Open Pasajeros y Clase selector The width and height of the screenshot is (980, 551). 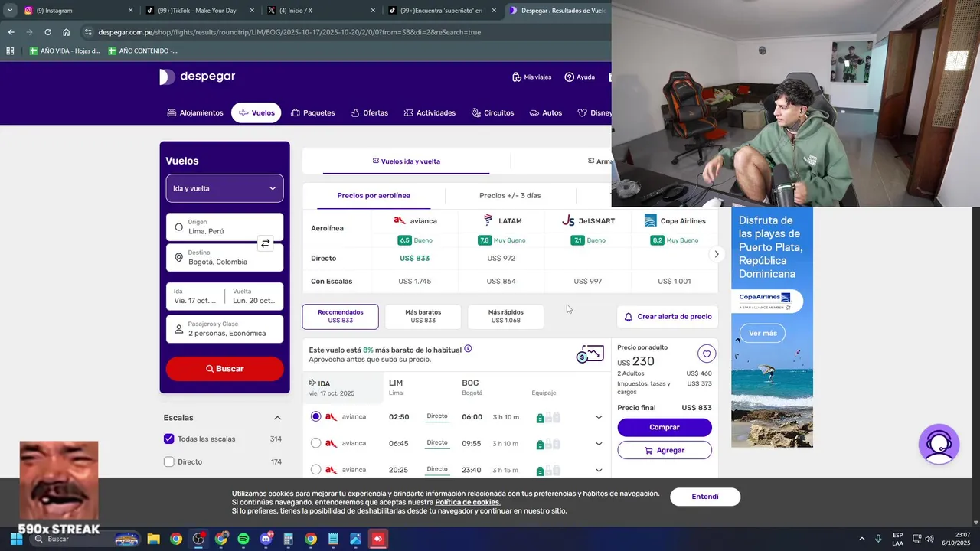pos(224,329)
